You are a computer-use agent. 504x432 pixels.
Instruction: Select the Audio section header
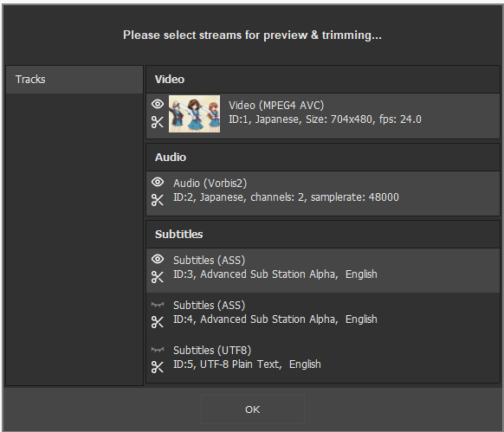[323, 158]
